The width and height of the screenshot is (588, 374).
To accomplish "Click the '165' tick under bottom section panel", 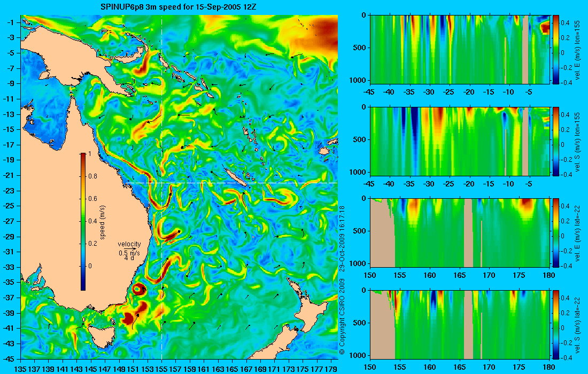I will [459, 367].
